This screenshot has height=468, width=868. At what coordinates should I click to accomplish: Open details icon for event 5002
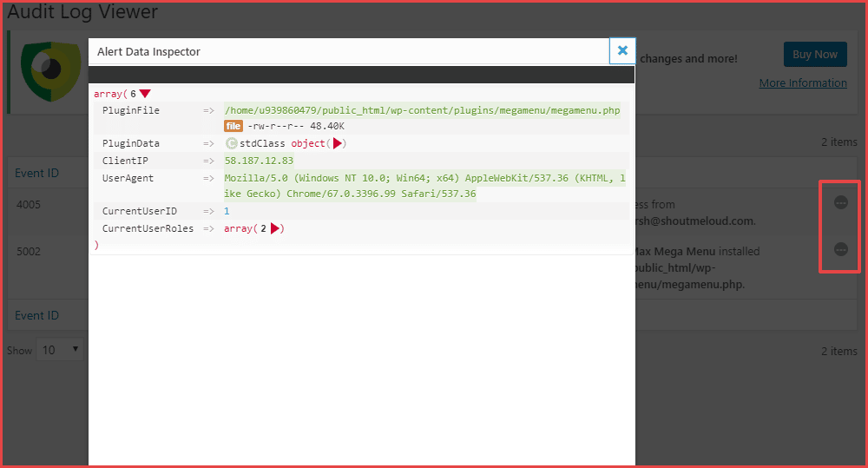(x=840, y=249)
